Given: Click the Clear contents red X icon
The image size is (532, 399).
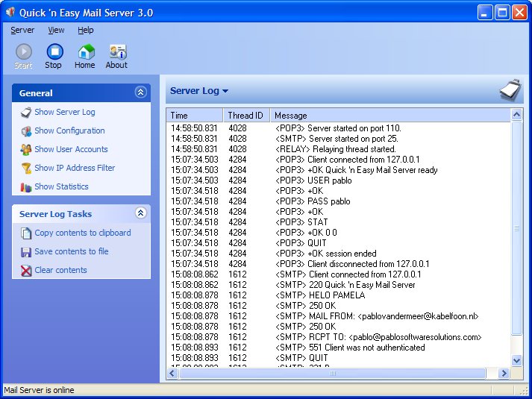Looking at the screenshot, I should [26, 271].
